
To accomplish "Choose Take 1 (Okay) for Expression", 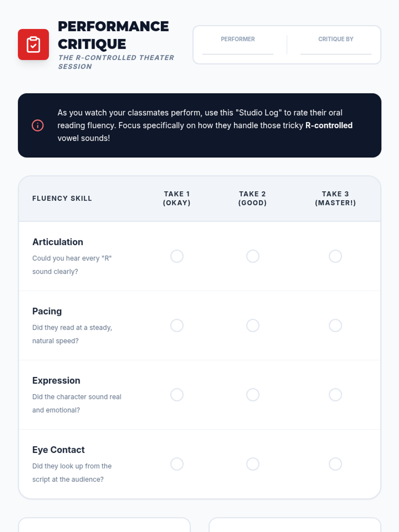I will click(x=177, y=395).
